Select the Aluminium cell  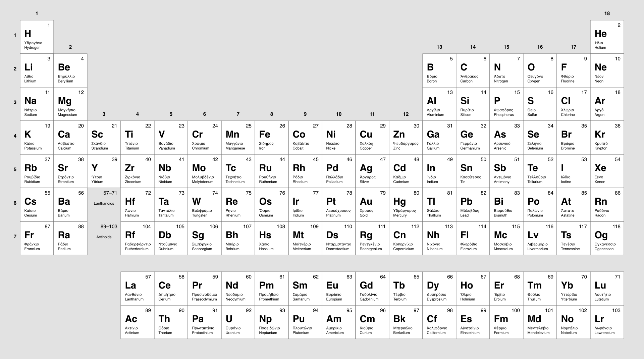click(439, 104)
